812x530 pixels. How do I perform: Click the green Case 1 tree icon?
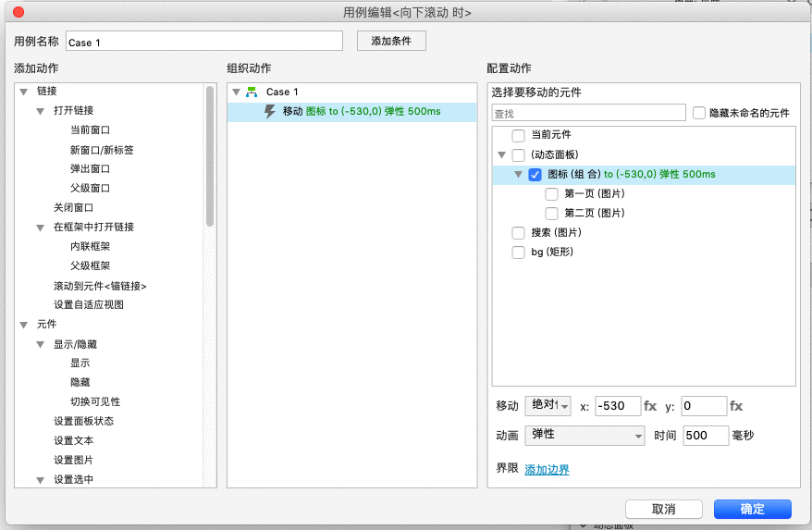pyautogui.click(x=252, y=92)
